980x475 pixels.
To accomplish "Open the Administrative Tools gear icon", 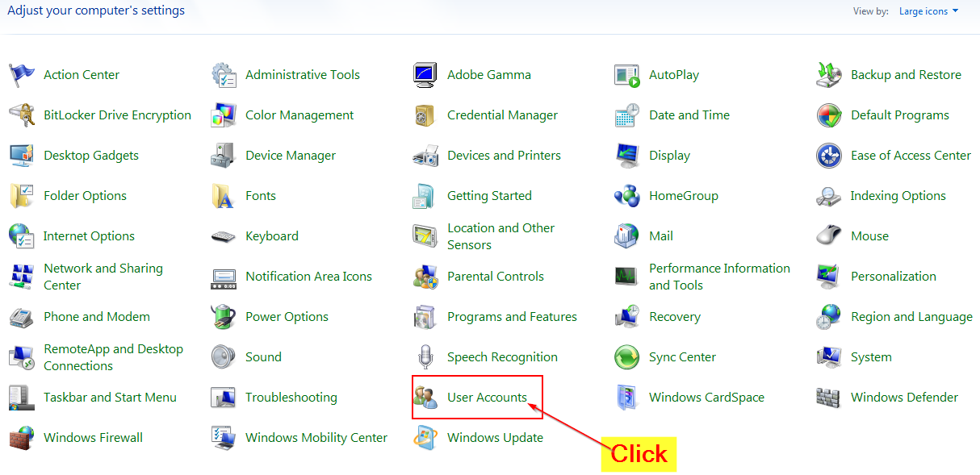I will point(224,75).
